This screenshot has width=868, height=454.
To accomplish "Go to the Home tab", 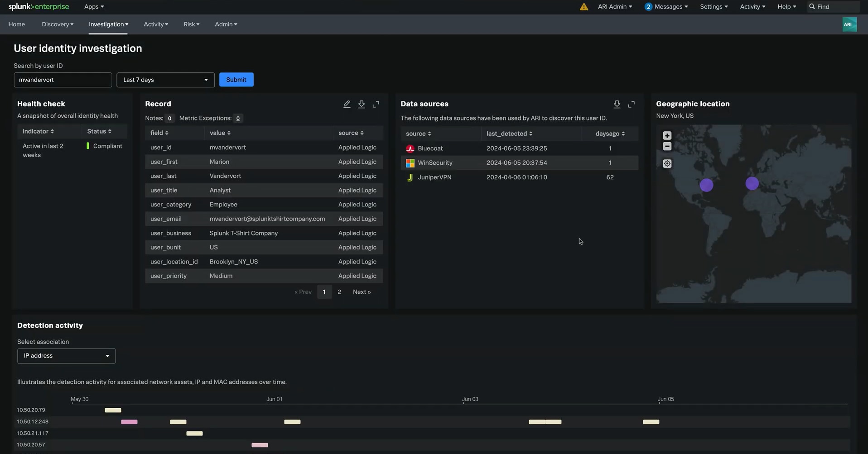I will coord(17,24).
